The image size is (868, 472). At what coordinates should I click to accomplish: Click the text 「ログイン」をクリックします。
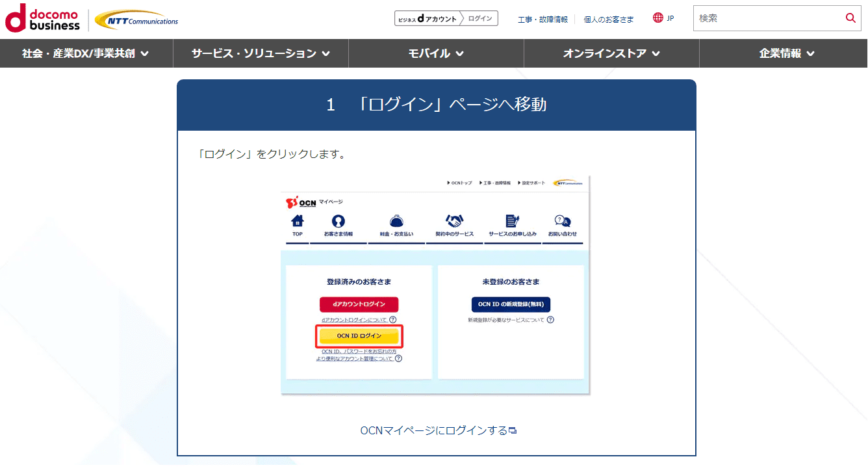point(272,155)
